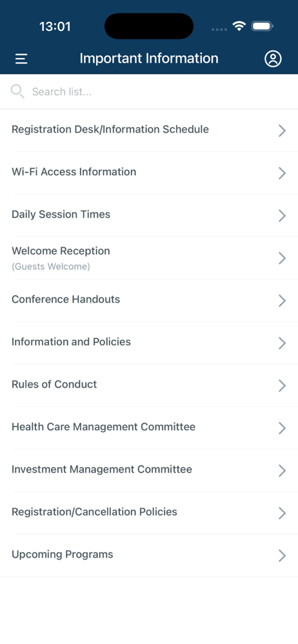Tap the chevron for Conference Handouts

coord(282,301)
